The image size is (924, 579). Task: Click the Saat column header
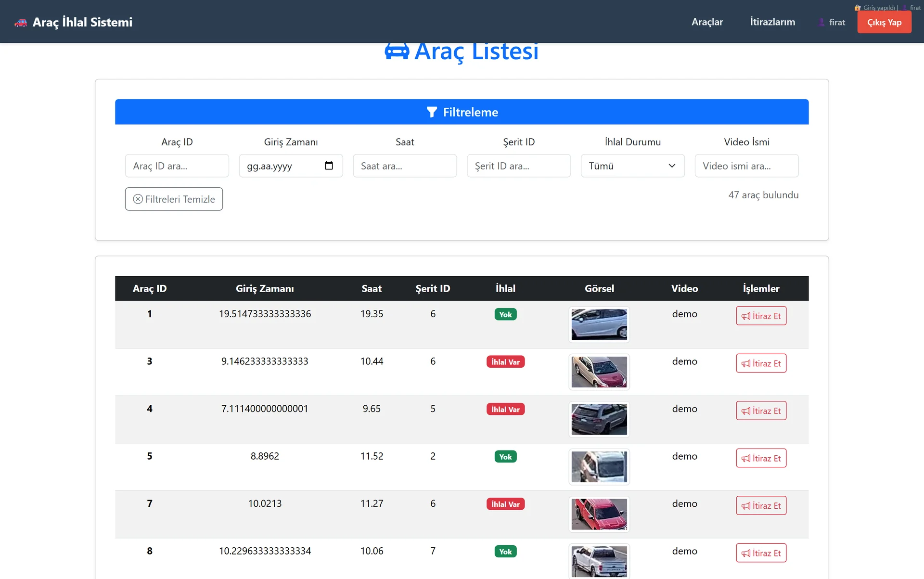pos(372,288)
